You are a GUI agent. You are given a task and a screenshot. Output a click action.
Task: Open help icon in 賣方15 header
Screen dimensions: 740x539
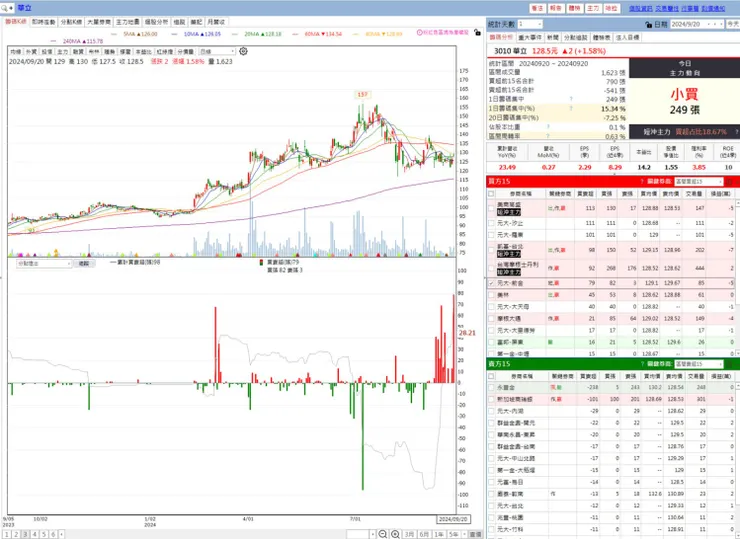pyautogui.click(x=642, y=364)
